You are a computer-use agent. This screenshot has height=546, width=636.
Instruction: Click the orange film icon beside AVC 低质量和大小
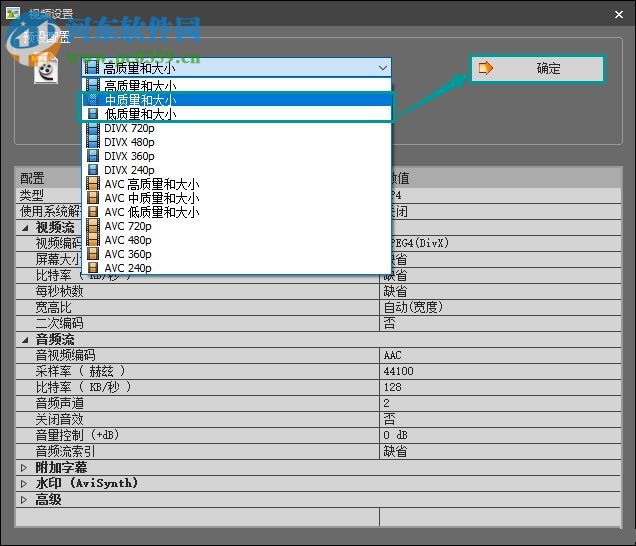(93, 212)
